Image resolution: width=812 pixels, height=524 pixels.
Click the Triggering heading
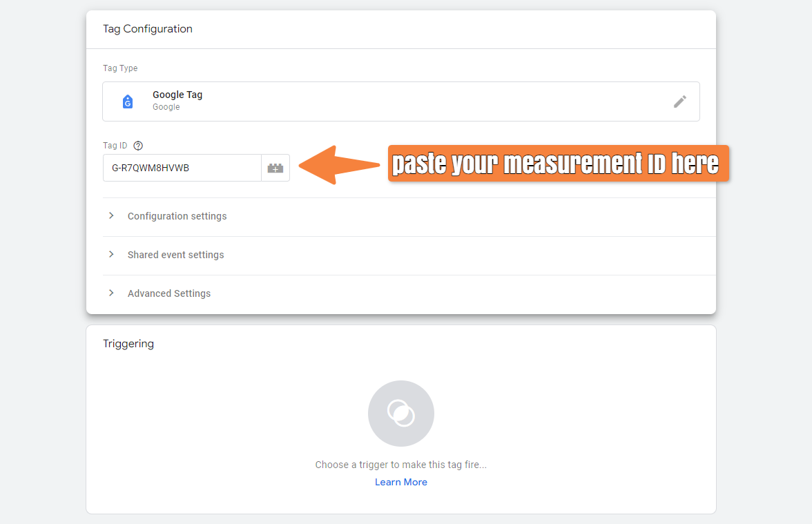pos(128,344)
